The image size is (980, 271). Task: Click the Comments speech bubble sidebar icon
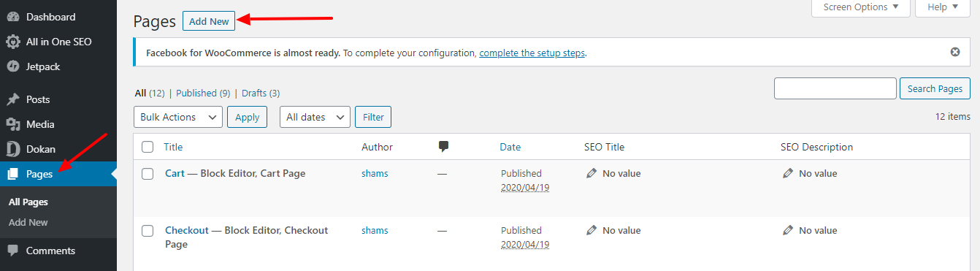[13, 251]
